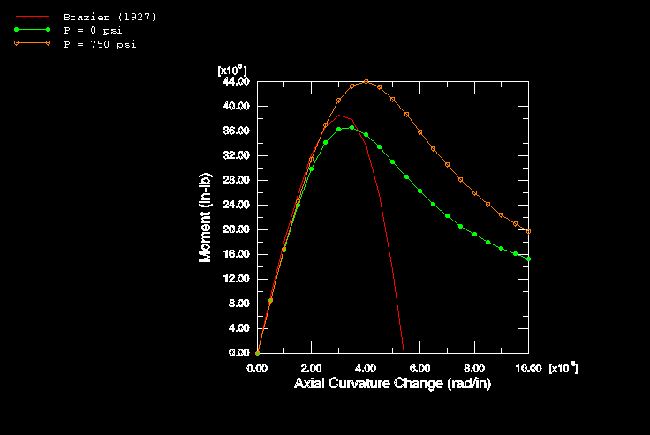Click the X axis scale multiplier label
This screenshot has width=650, height=435.
[562, 368]
